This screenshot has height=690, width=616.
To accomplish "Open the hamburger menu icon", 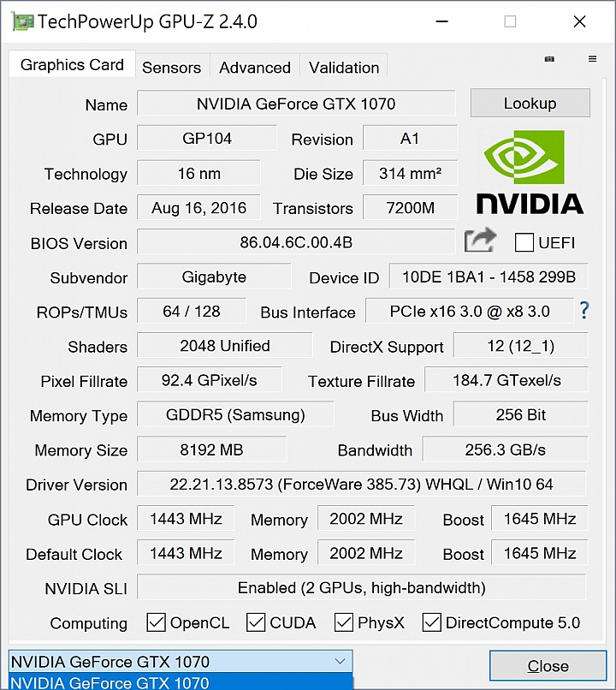I will coord(592,59).
